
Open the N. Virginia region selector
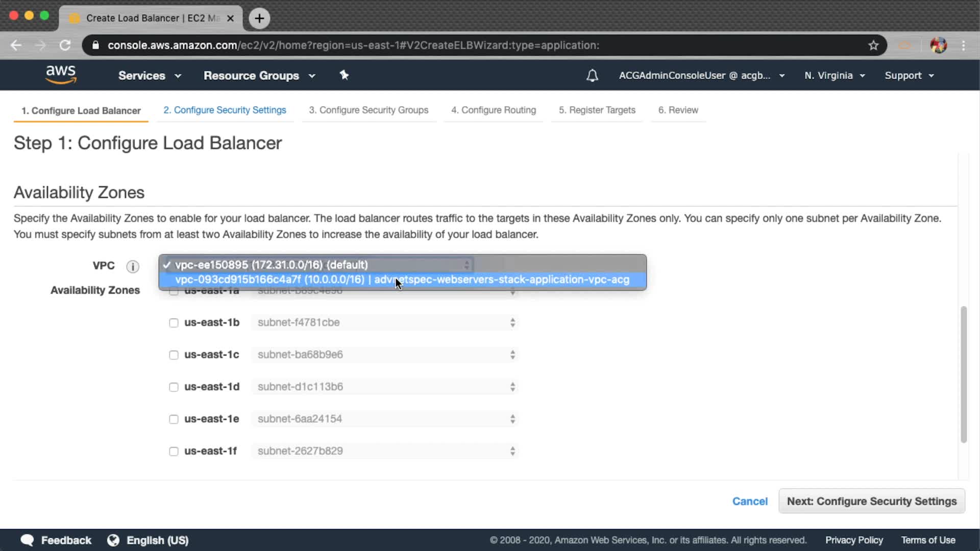(835, 76)
